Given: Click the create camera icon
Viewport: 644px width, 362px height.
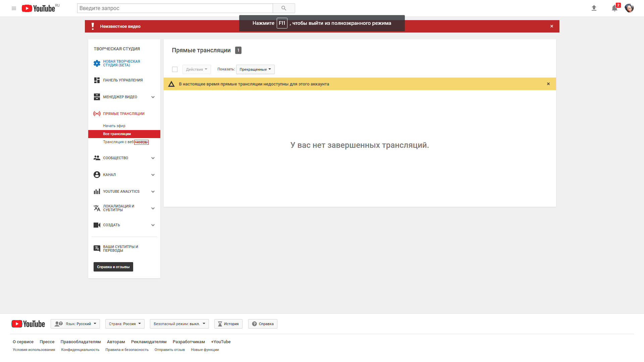Looking at the screenshot, I should pos(97,225).
